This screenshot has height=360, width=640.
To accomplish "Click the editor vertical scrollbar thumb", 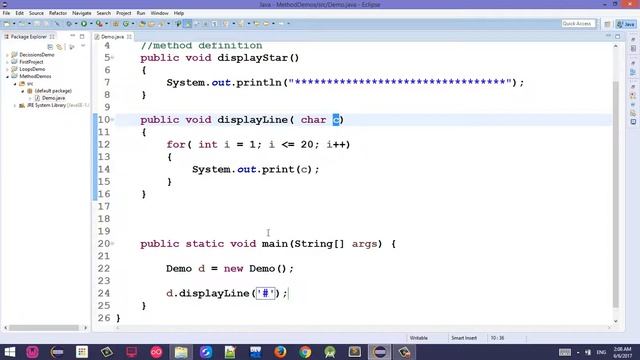I will tap(616, 194).
